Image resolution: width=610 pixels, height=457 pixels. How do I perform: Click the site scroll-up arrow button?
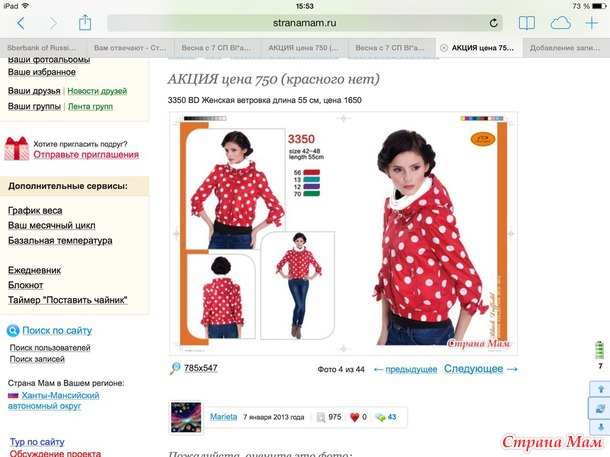click(600, 389)
